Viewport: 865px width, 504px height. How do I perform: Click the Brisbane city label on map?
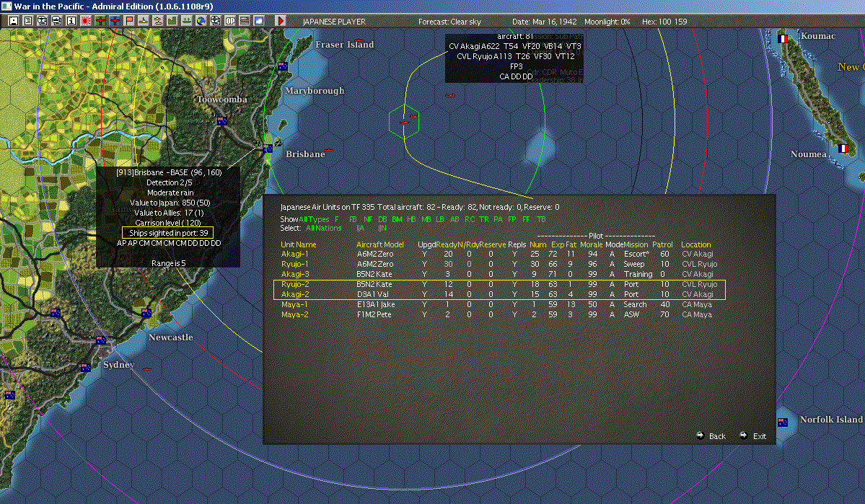305,154
